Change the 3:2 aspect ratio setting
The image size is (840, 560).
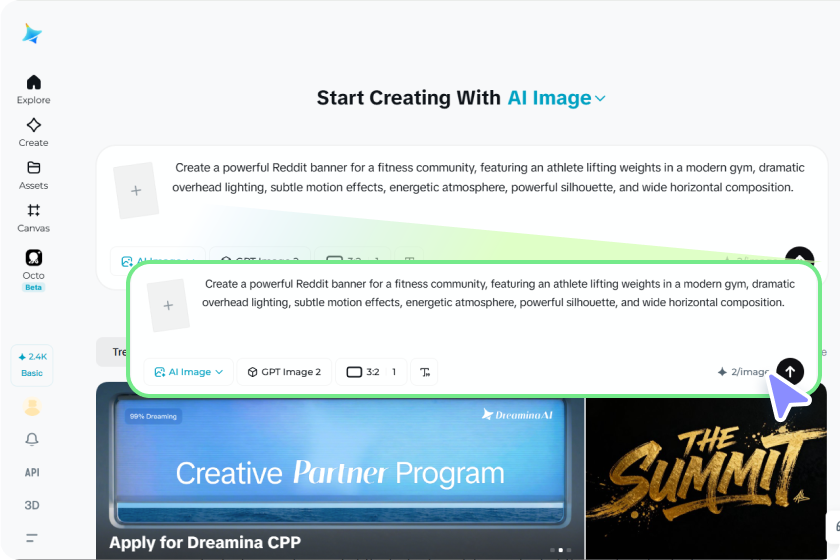click(371, 372)
